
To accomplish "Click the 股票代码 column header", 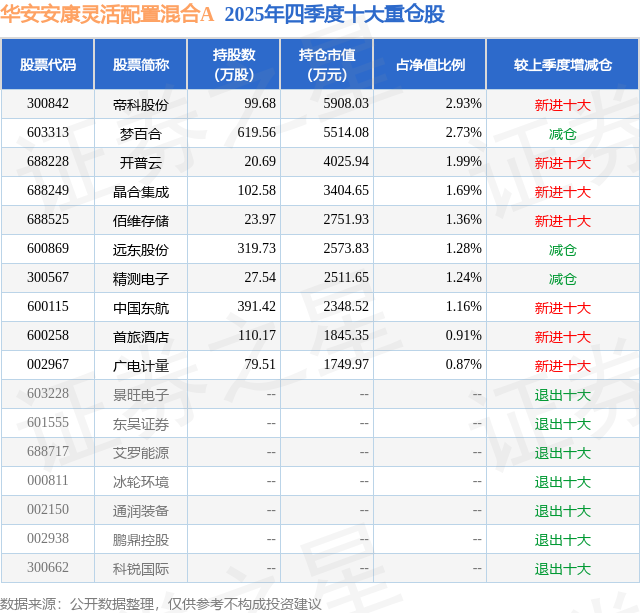I will click(47, 65).
